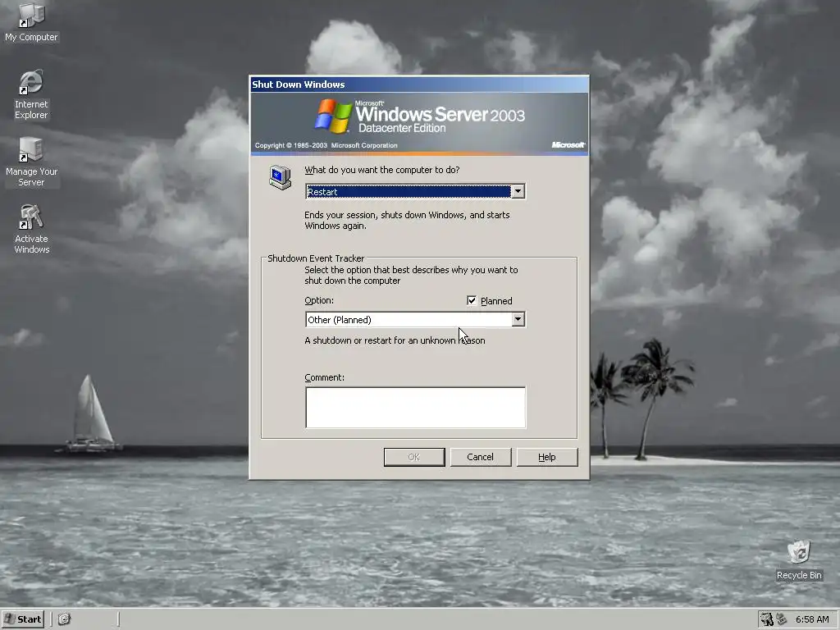The image size is (840, 630).
Task: Select the Activate Windows desktop icon
Action: click(31, 230)
